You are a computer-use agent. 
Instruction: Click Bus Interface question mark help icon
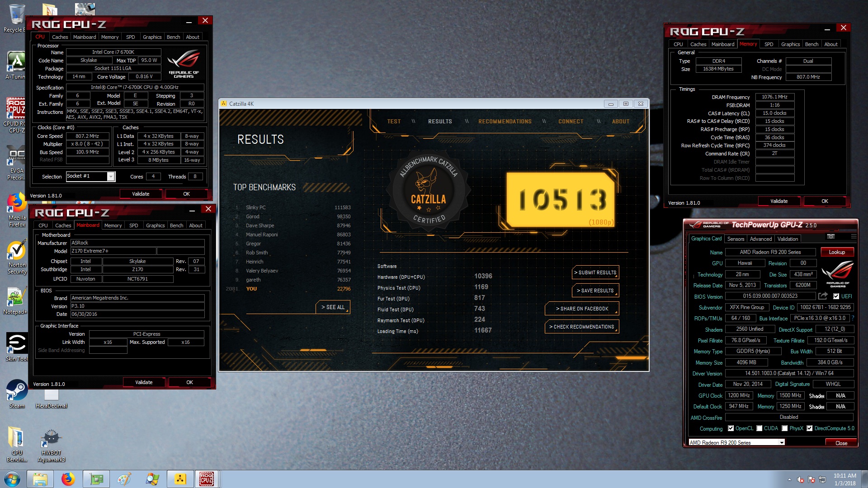[x=853, y=318]
